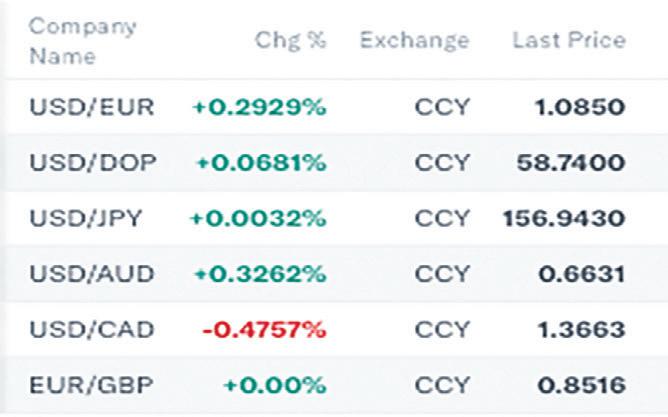668x417 pixels.
Task: Open the USD/EUR currency pair
Action: (x=92, y=107)
